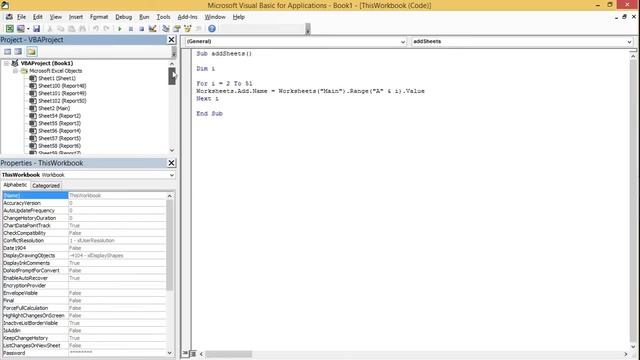Open the View menu
This screenshot has width=640, height=360.
tap(56, 17)
